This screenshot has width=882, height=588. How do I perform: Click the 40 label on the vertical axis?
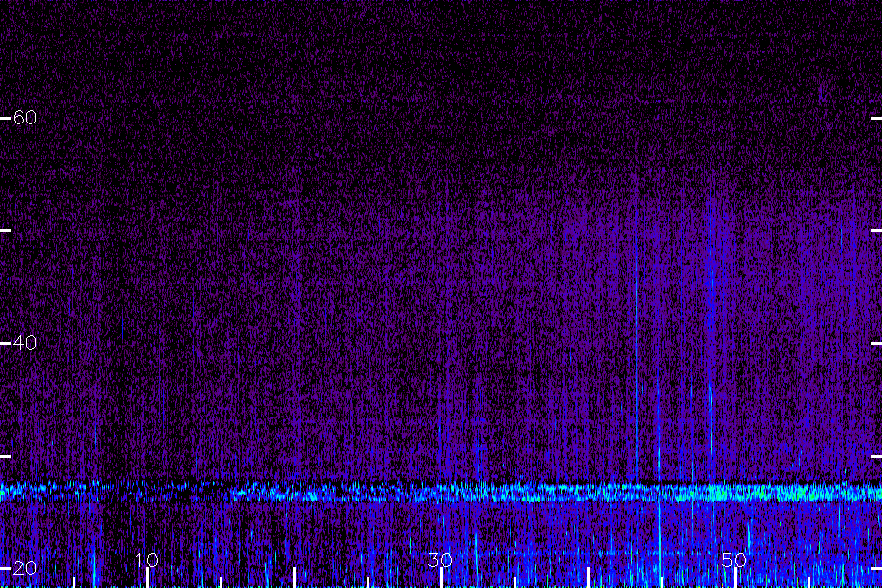tap(24, 342)
